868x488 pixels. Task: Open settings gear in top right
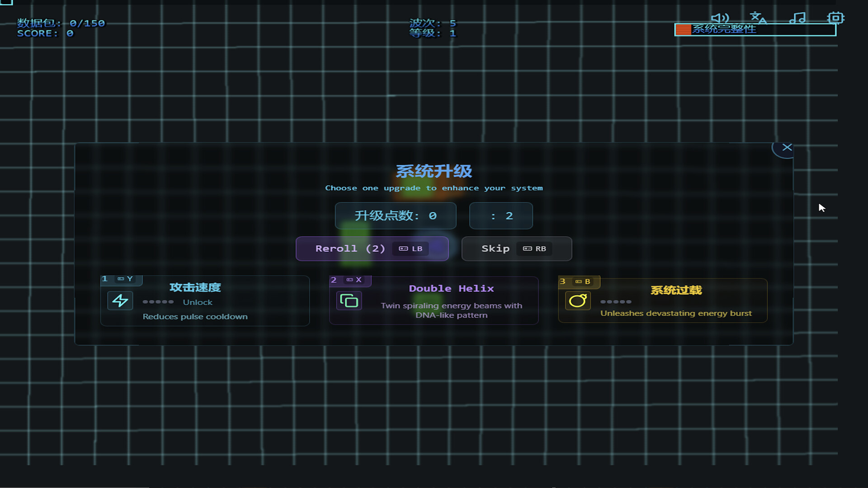pos(835,18)
